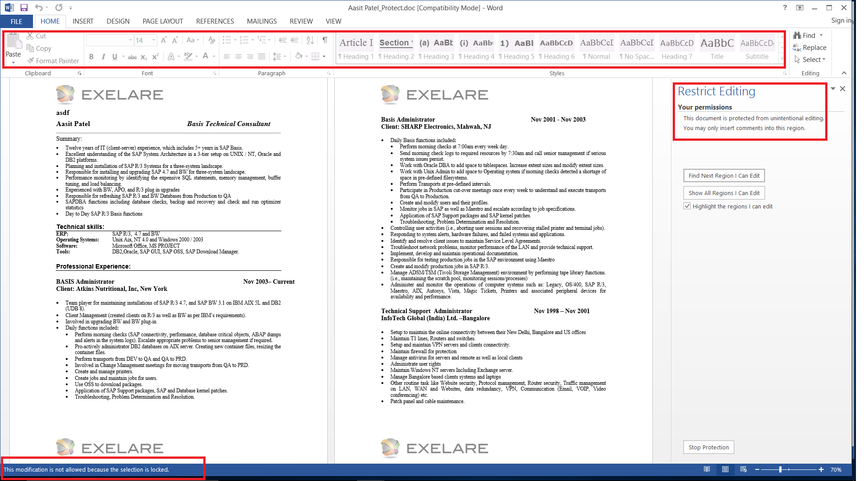Click the Show/Hide paragraph marks icon
This screenshot has height=481, width=868.
click(325, 40)
